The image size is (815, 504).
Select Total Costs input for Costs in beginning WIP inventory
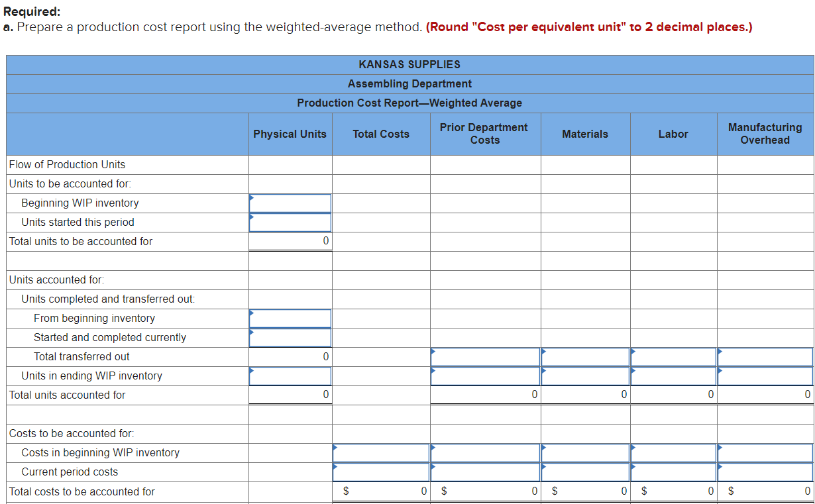(381, 452)
